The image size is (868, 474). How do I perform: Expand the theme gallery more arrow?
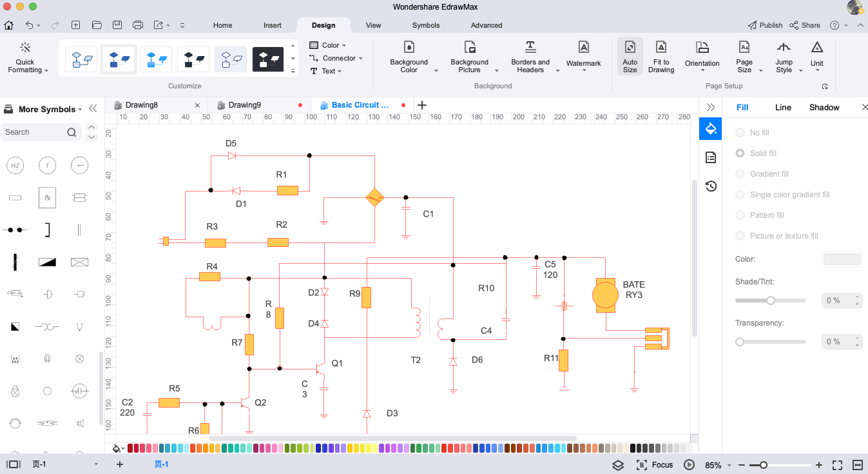click(x=293, y=71)
